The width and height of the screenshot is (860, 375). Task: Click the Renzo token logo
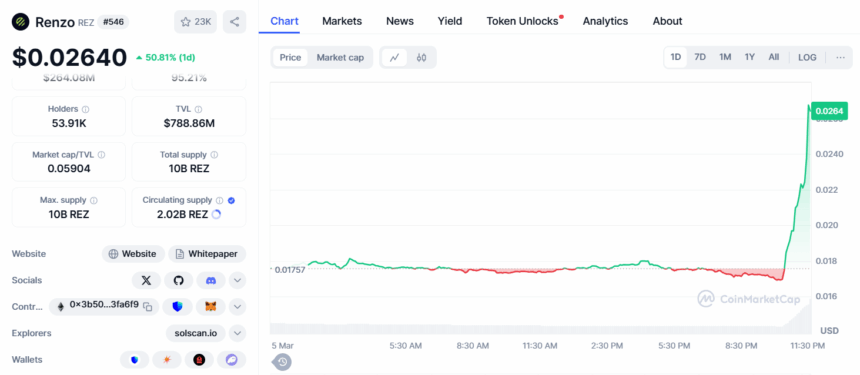[21, 22]
